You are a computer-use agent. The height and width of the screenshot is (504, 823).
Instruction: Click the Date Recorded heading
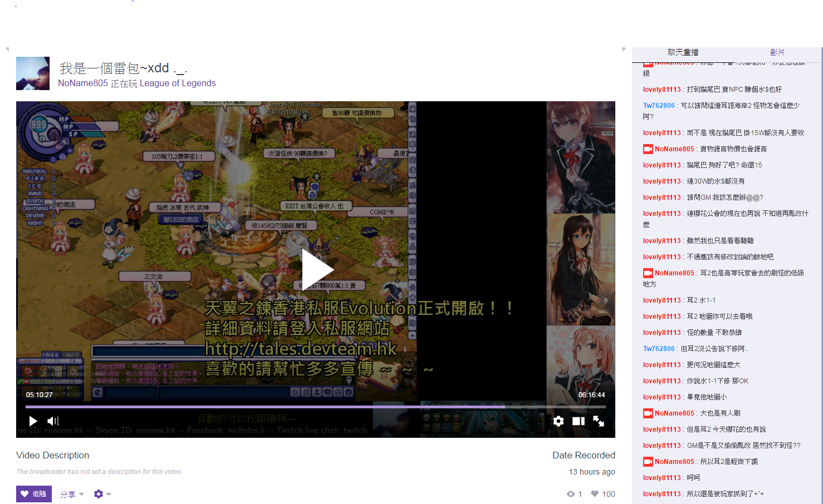pos(584,455)
